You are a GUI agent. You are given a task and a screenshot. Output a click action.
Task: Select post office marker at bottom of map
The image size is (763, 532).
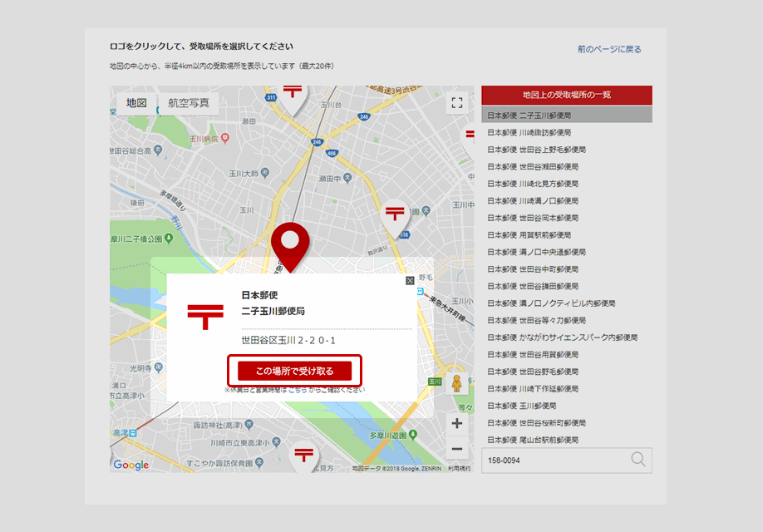click(305, 456)
